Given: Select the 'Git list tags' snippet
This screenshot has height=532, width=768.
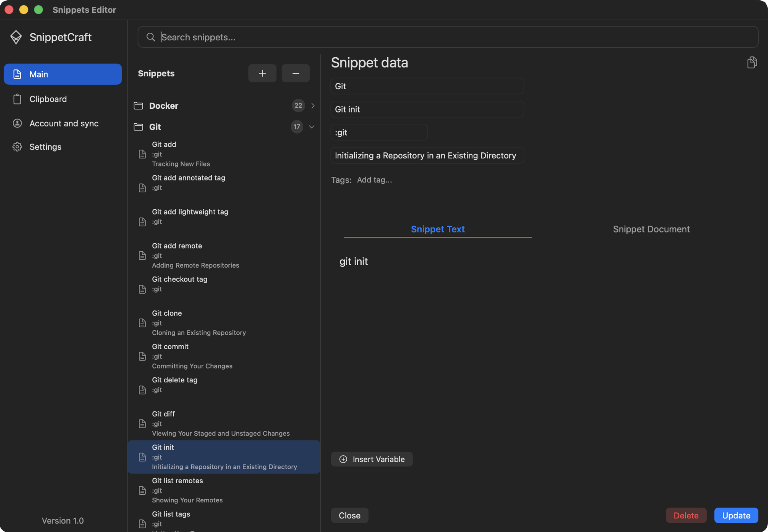Looking at the screenshot, I should click(x=224, y=520).
